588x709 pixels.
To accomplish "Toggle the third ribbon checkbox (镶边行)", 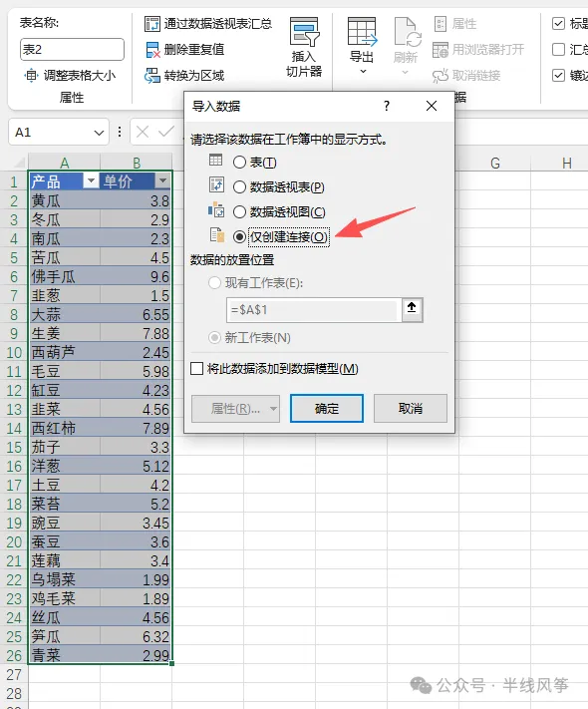I will [559, 75].
